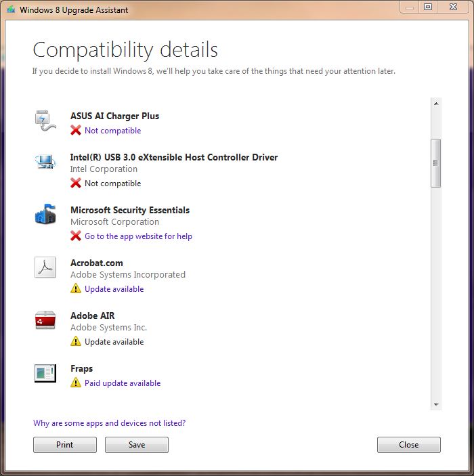
Task: Click warning icon under Adobe Systems Incorporated
Action: (76, 288)
